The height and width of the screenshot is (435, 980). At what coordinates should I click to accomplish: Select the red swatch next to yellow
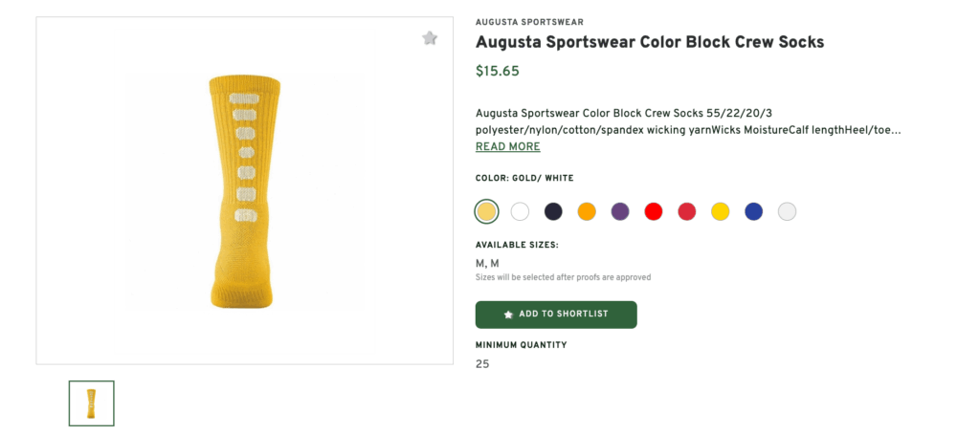tap(687, 211)
